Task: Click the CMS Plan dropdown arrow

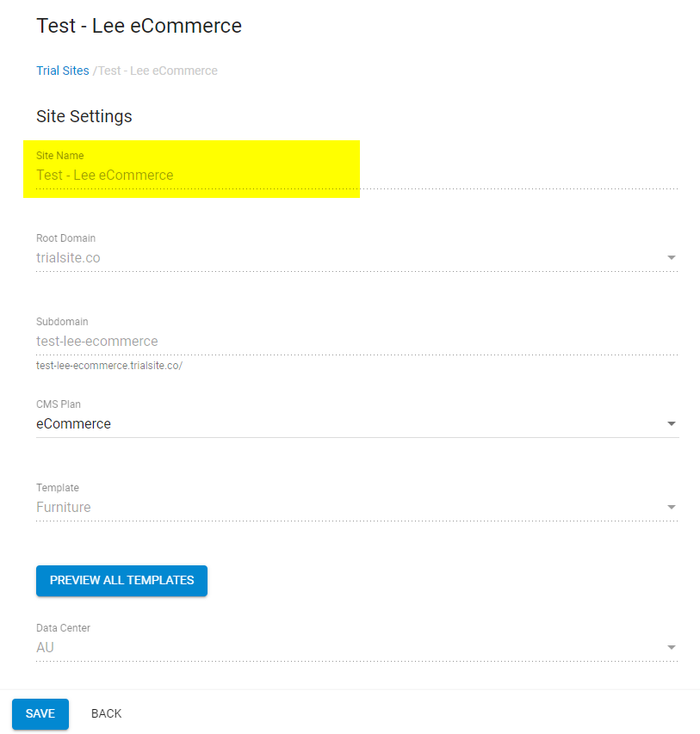Action: (x=671, y=423)
